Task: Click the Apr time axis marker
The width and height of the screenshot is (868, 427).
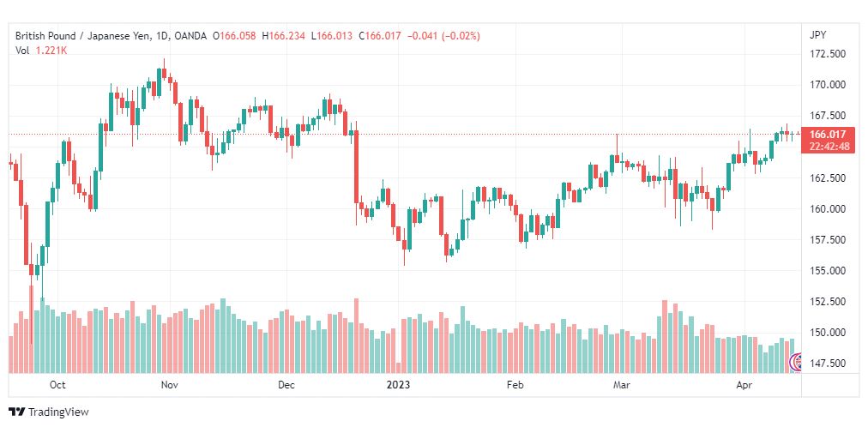Action: pos(744,384)
